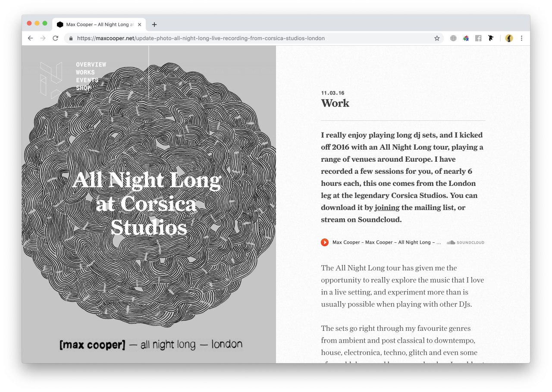
Task: Click the forward navigation arrow
Action: point(43,38)
